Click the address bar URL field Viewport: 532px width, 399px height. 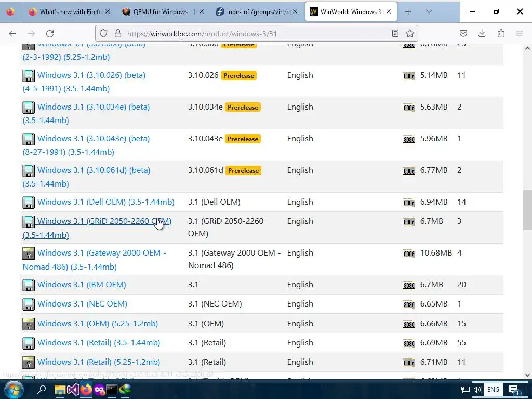[x=257, y=34]
